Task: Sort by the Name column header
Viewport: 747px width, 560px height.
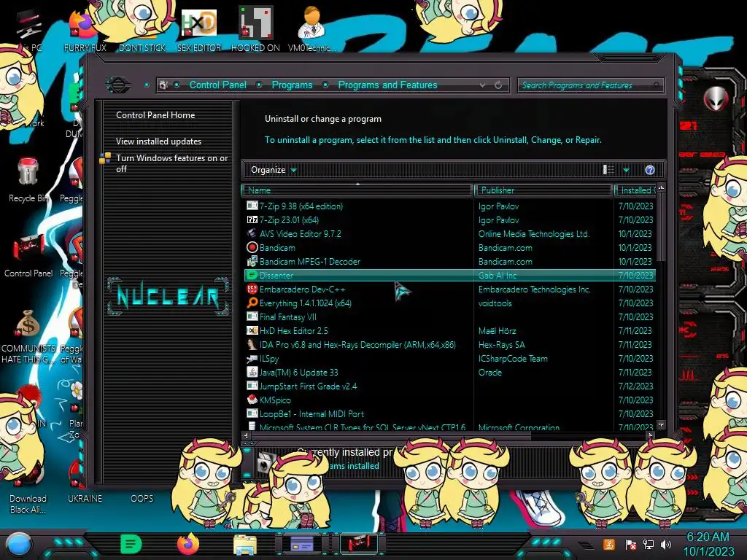Action: click(x=357, y=190)
